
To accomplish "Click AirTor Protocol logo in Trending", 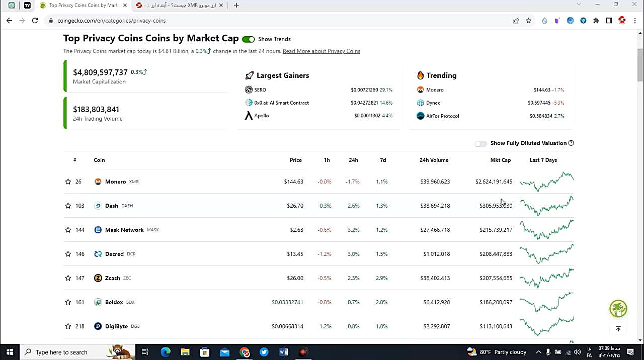I will click(x=421, y=116).
